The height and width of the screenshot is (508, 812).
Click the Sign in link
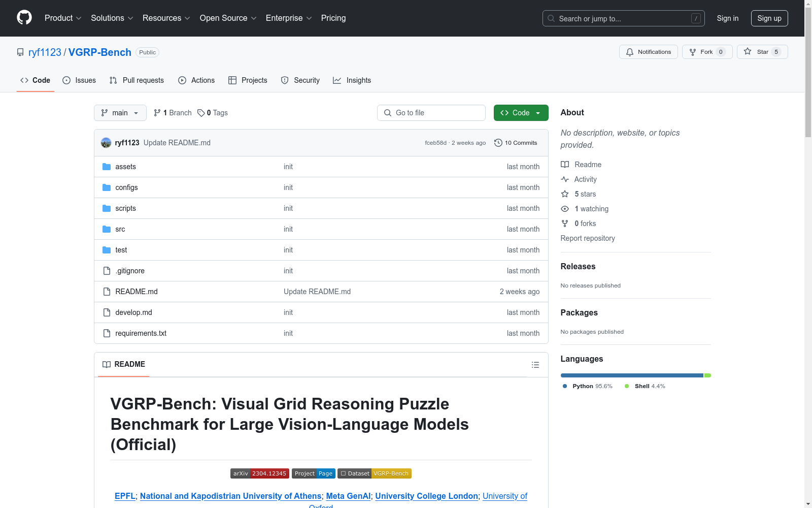click(728, 18)
